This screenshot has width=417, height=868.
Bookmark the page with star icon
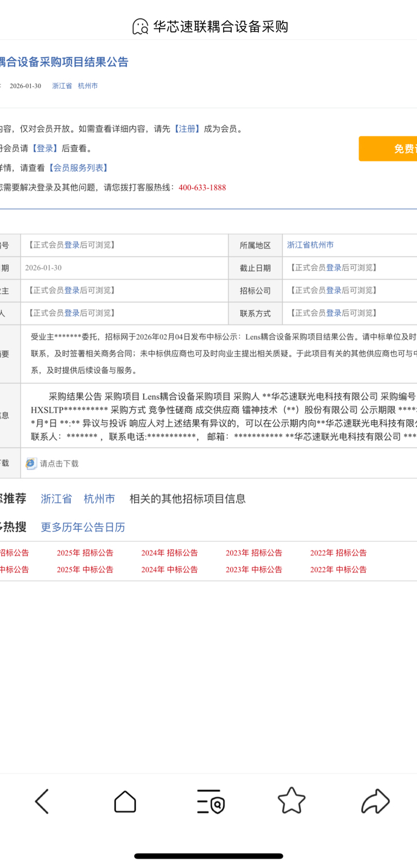(x=292, y=801)
